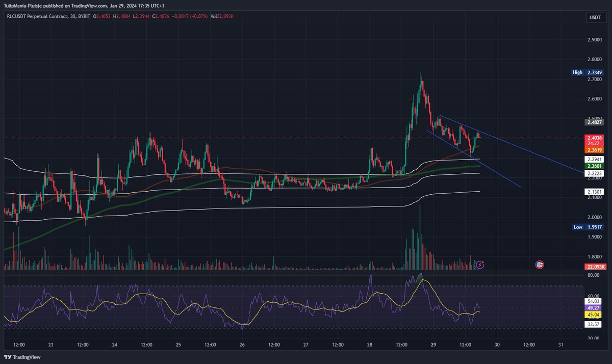Click the 24:22 bar countdown label
Viewport: 612px width, 364px height.
tap(594, 144)
